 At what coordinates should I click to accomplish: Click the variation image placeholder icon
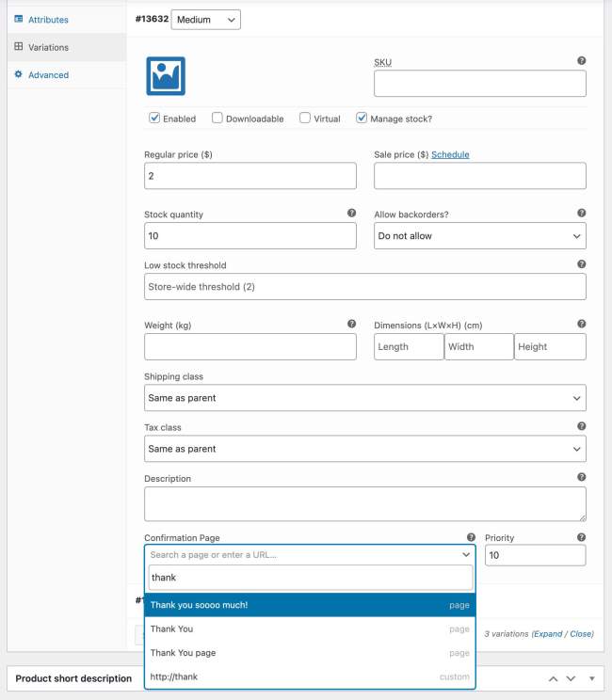[166, 75]
